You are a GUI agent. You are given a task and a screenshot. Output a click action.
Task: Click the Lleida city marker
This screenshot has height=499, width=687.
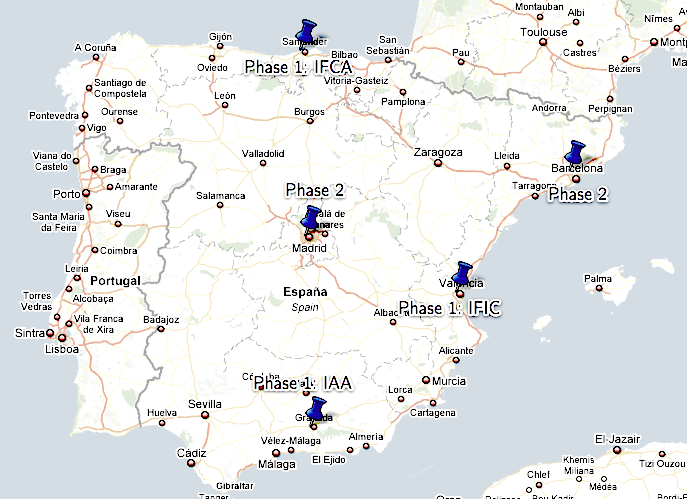pyautogui.click(x=507, y=166)
